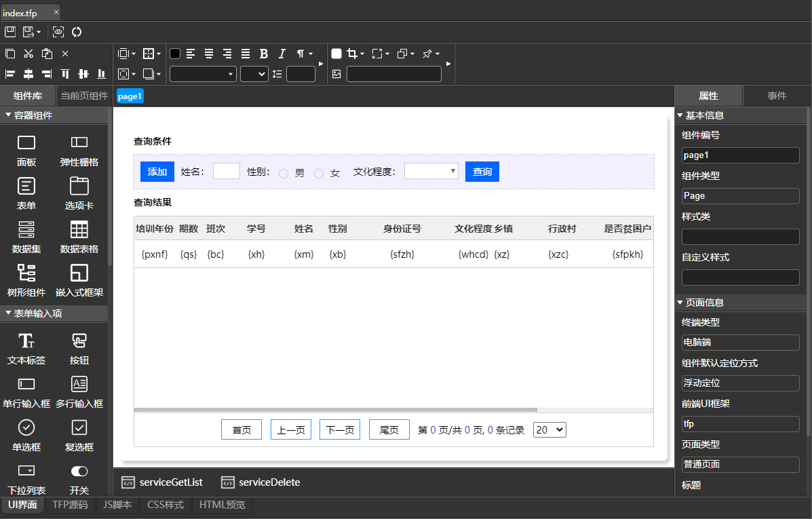Open the 文化程度 dropdown
Screen dimensions: 812x519
(431, 172)
